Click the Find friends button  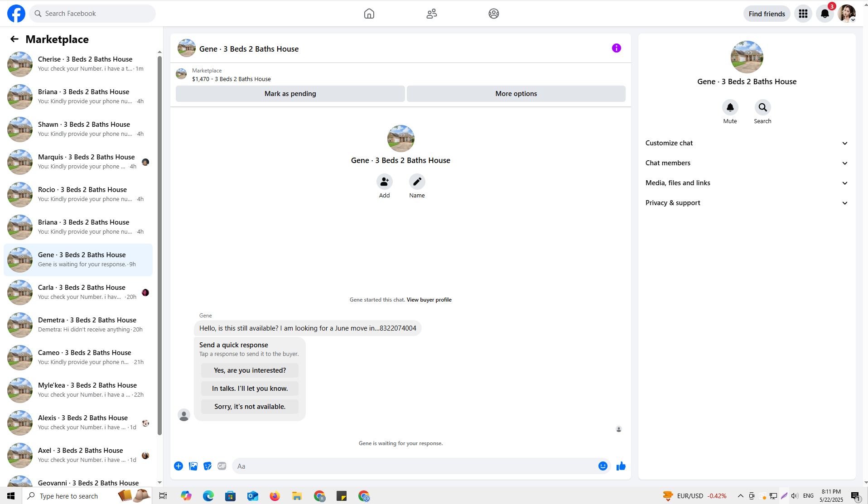click(767, 14)
